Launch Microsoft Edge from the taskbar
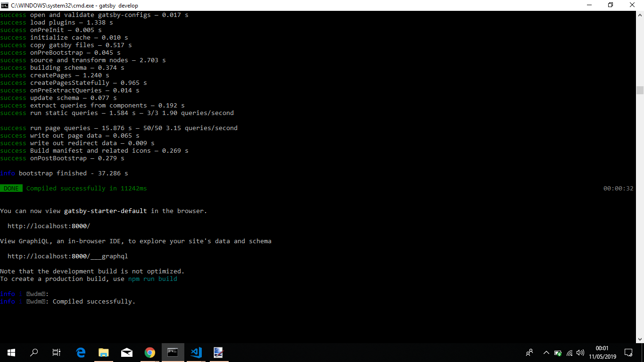 80,352
